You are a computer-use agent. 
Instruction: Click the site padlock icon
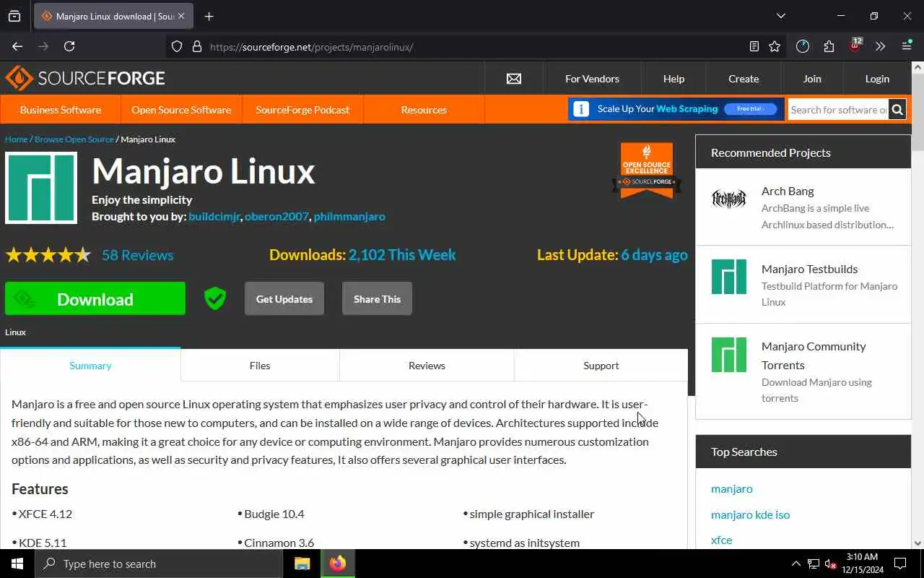(196, 46)
